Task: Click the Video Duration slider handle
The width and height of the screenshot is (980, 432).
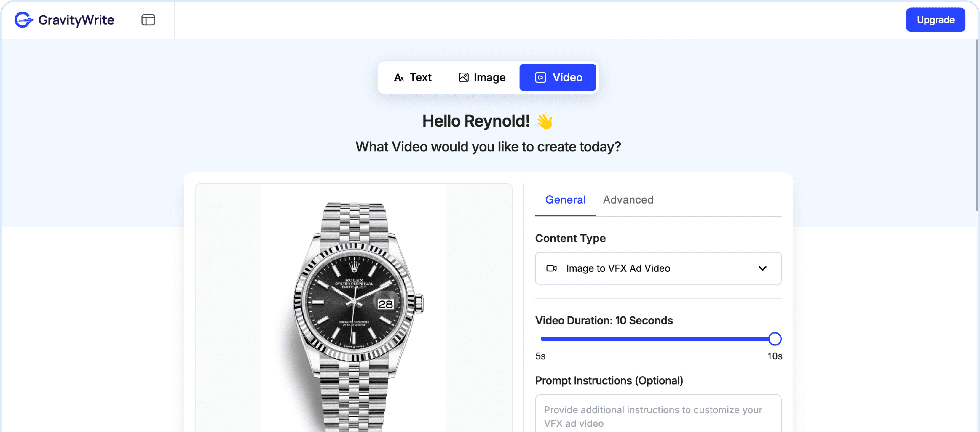Action: tap(774, 339)
